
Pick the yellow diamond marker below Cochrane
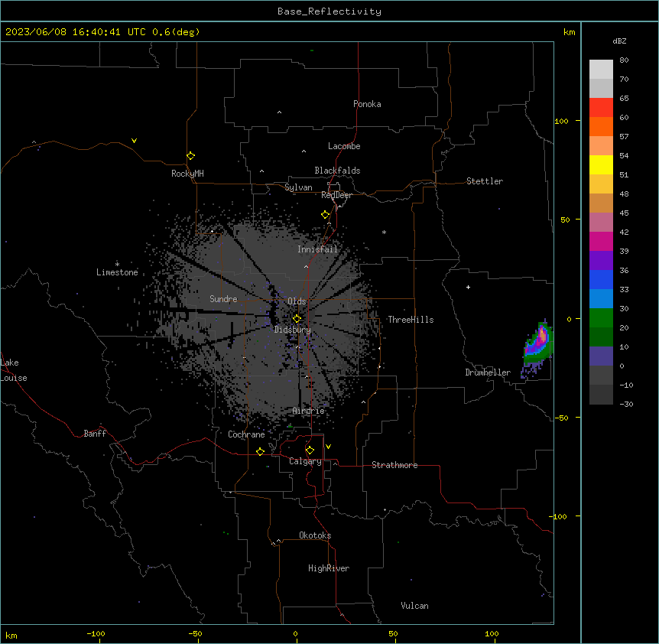pyautogui.click(x=260, y=451)
